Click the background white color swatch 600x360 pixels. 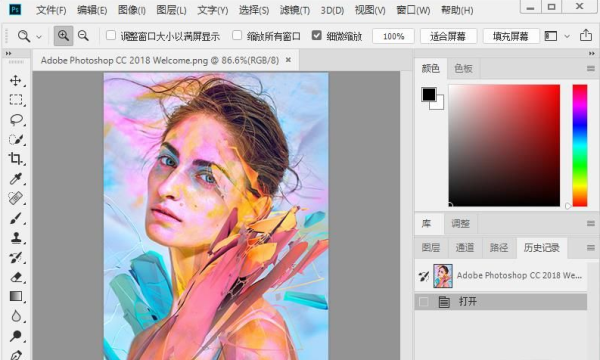[439, 104]
